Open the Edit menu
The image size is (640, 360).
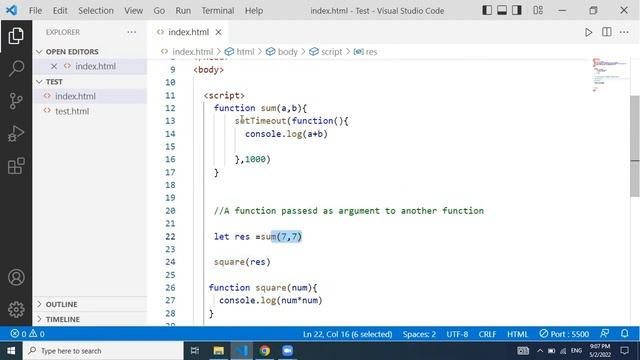pos(60,11)
